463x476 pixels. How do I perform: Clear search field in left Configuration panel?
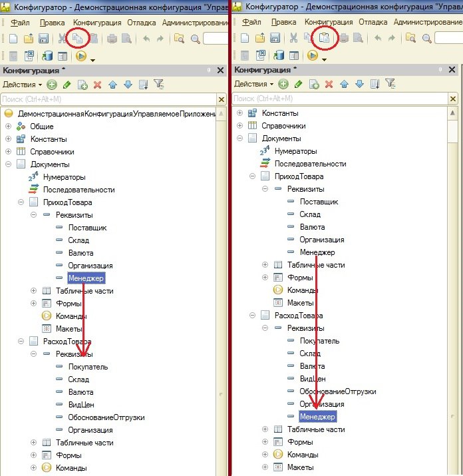222,99
